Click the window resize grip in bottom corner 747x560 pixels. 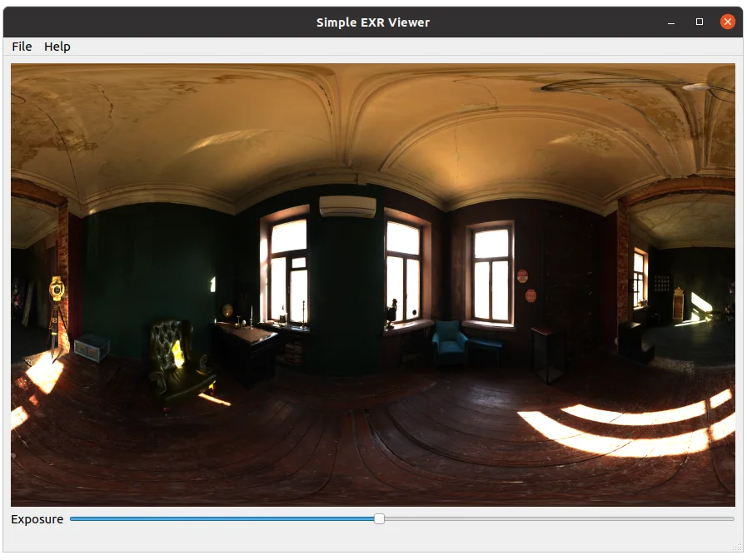coord(737,547)
